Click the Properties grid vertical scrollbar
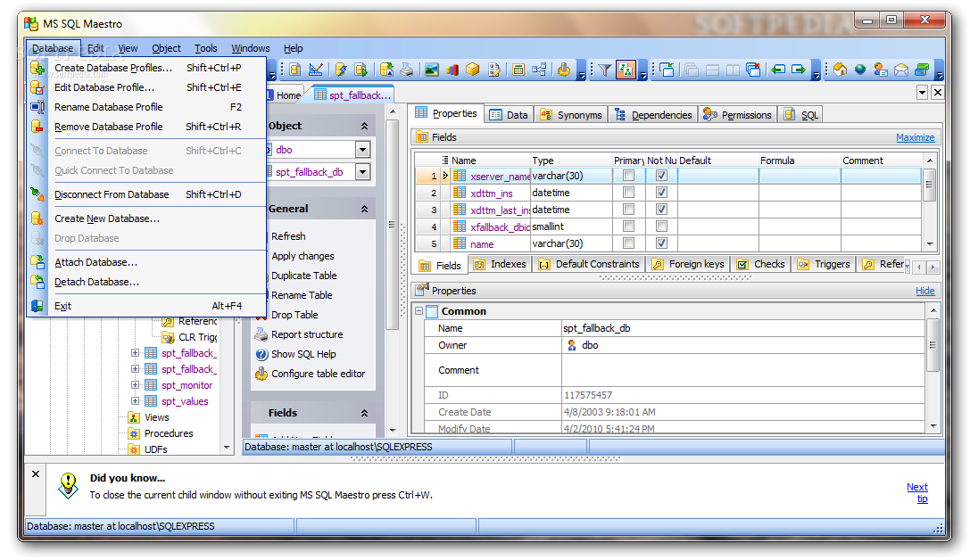 933,367
